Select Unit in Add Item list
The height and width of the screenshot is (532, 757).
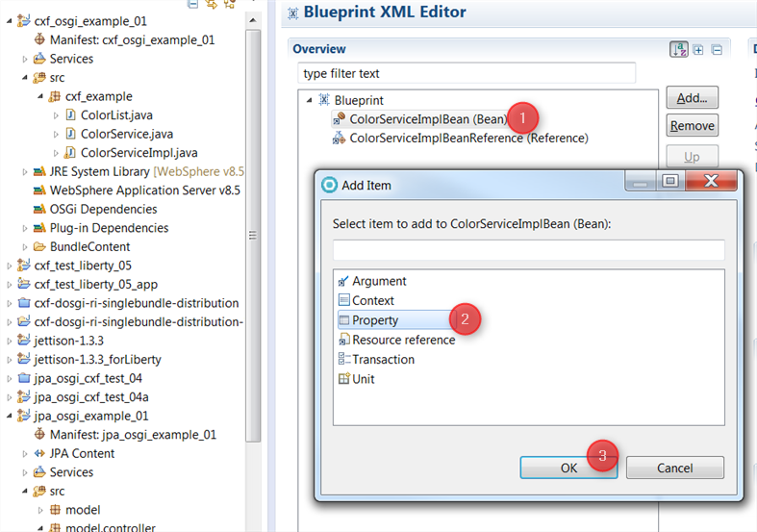point(363,379)
